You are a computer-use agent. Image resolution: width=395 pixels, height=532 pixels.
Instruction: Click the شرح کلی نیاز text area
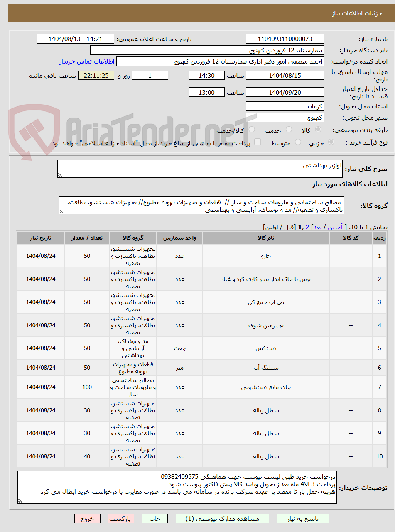pyautogui.click(x=200, y=169)
